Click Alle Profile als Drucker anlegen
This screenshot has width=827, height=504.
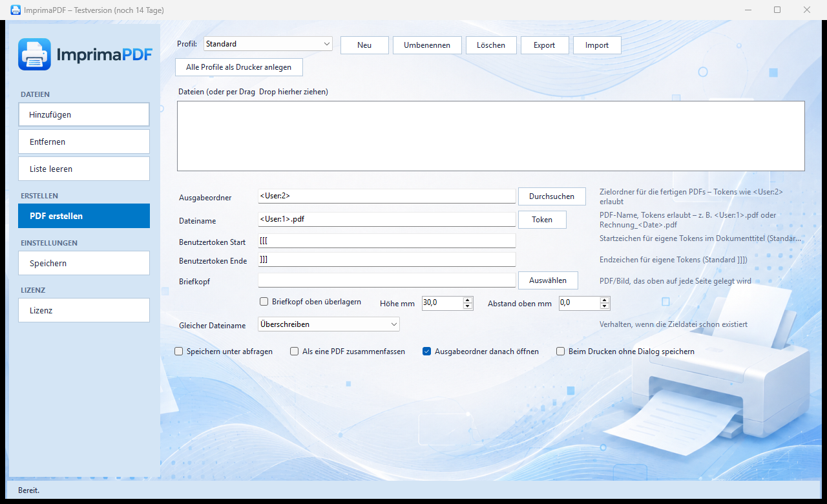(239, 67)
